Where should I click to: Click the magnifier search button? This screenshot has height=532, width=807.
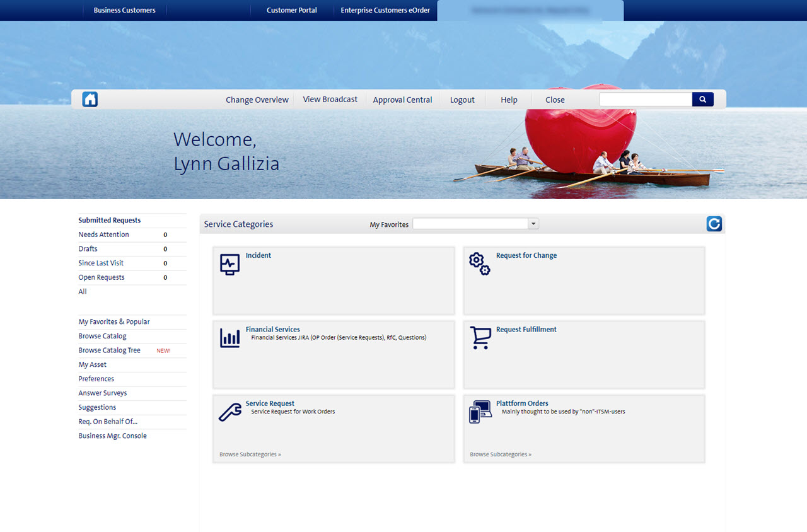702,99
